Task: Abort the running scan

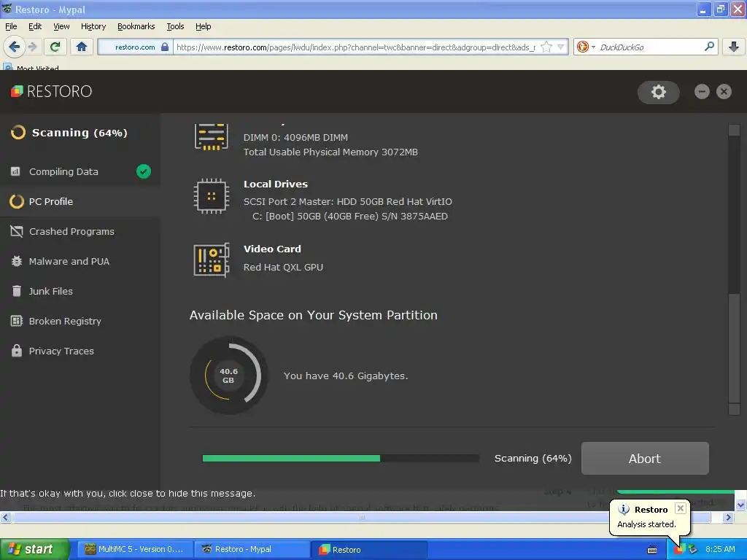Action: click(x=645, y=459)
